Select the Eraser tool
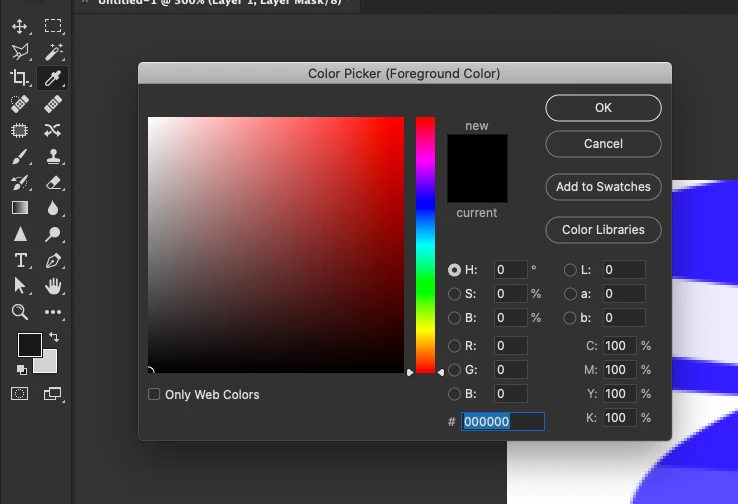738x504 pixels. 53,182
